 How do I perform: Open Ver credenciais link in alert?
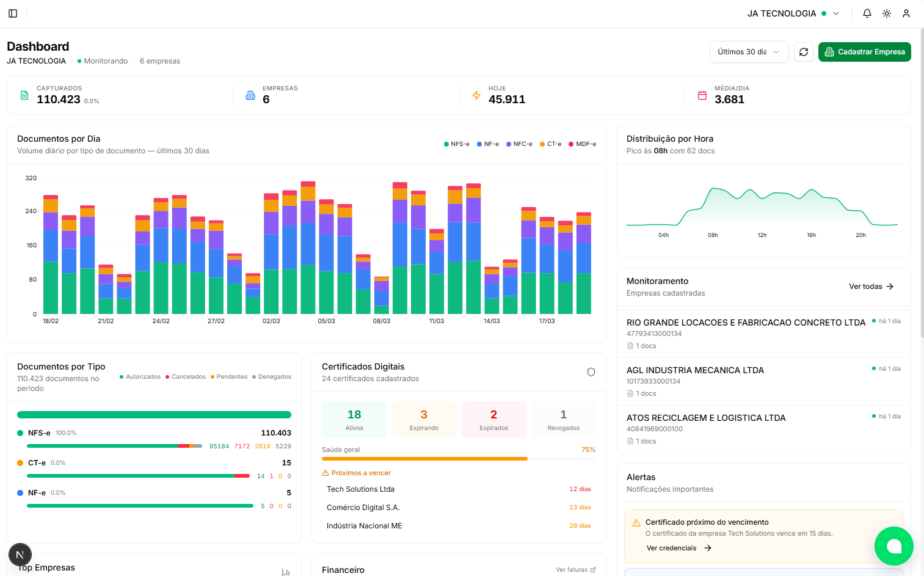[679, 548]
